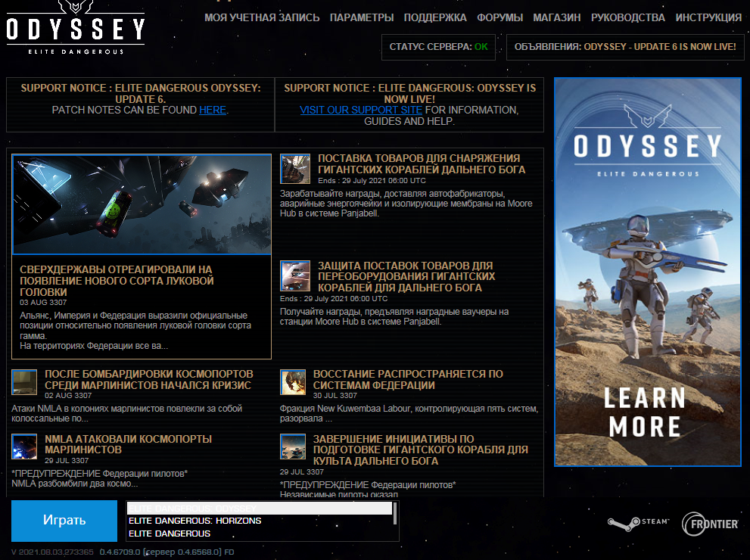Open thumbnail for Завершение инициативы article
The width and height of the screenshot is (750, 560).
(293, 446)
